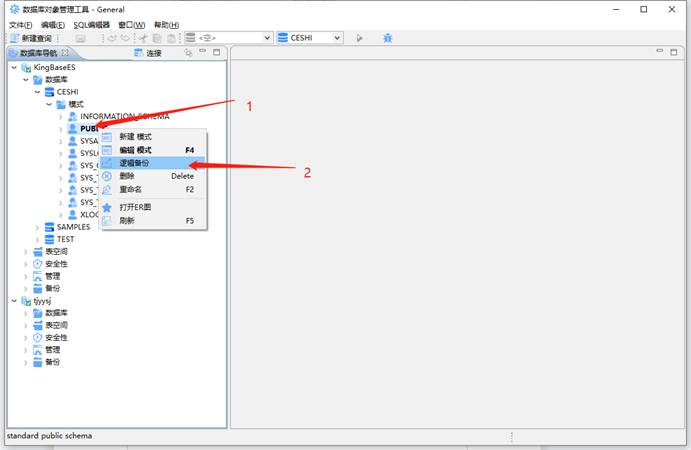The height and width of the screenshot is (450, 691).
Task: Open the <空> connection combo box
Action: [228, 38]
